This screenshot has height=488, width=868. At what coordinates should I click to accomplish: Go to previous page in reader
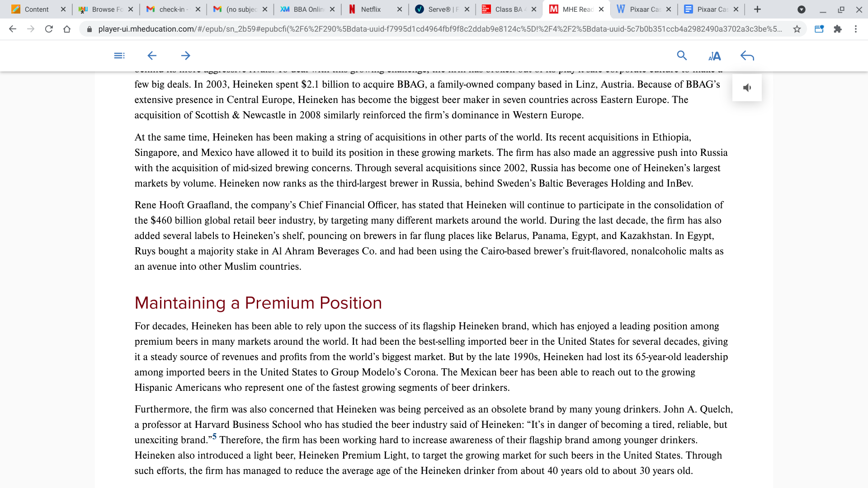[152, 56]
